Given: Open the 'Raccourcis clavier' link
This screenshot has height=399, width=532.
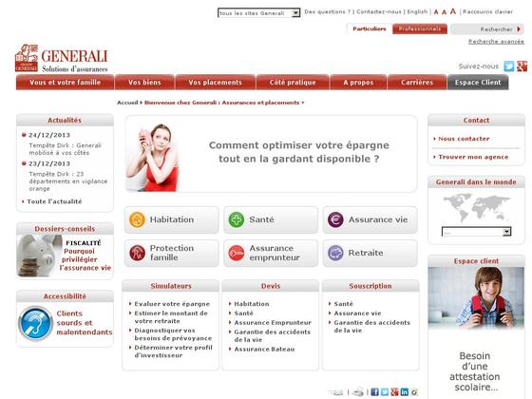Looking at the screenshot, I should click(x=487, y=11).
